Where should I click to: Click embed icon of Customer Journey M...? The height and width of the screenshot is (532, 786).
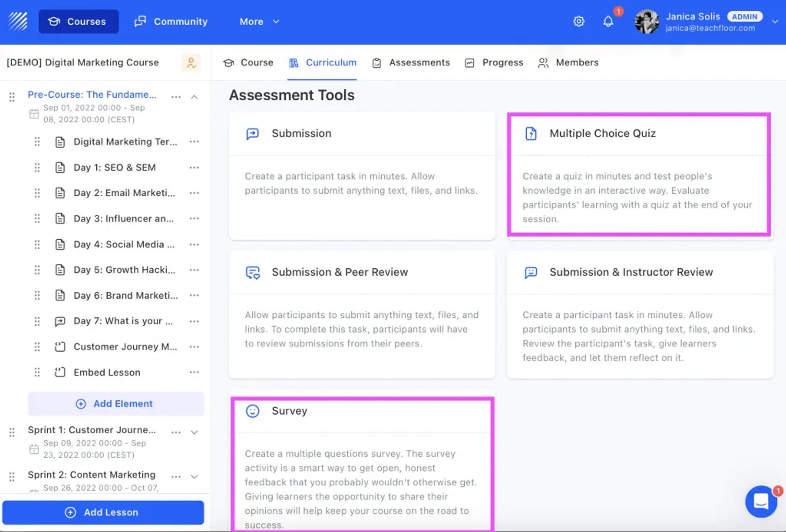coord(60,347)
